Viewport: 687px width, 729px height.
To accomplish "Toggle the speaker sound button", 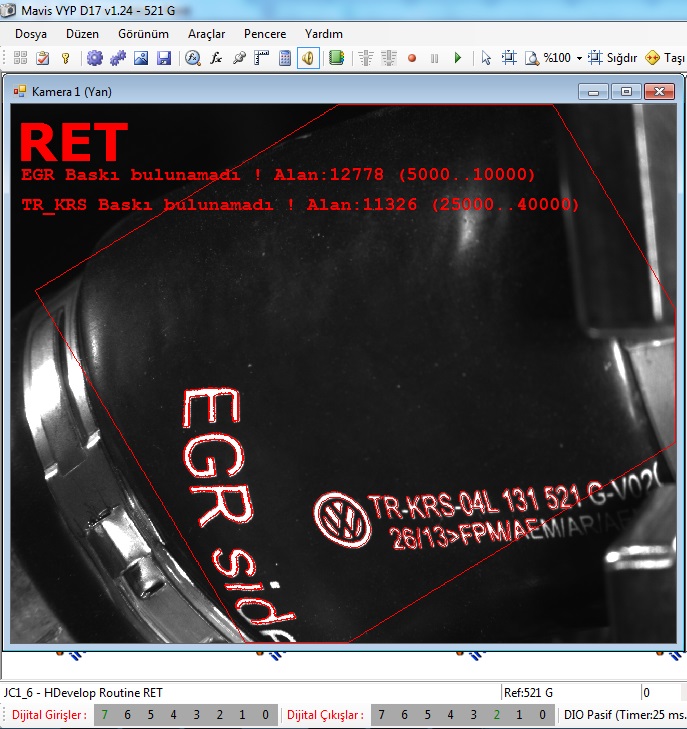I will coord(308,58).
